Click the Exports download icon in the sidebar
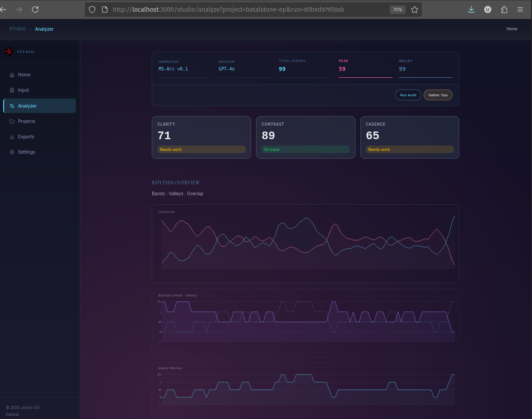532x419 pixels. click(x=12, y=137)
